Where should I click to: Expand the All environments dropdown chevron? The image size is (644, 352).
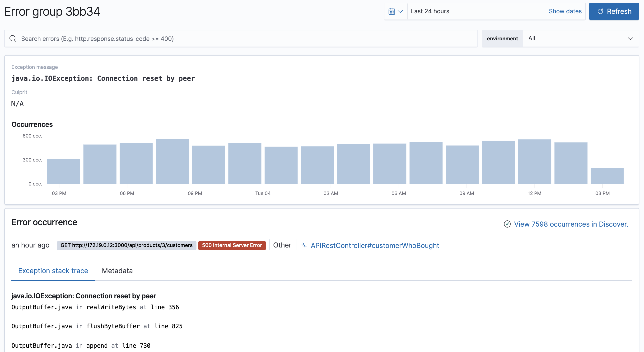(x=630, y=38)
